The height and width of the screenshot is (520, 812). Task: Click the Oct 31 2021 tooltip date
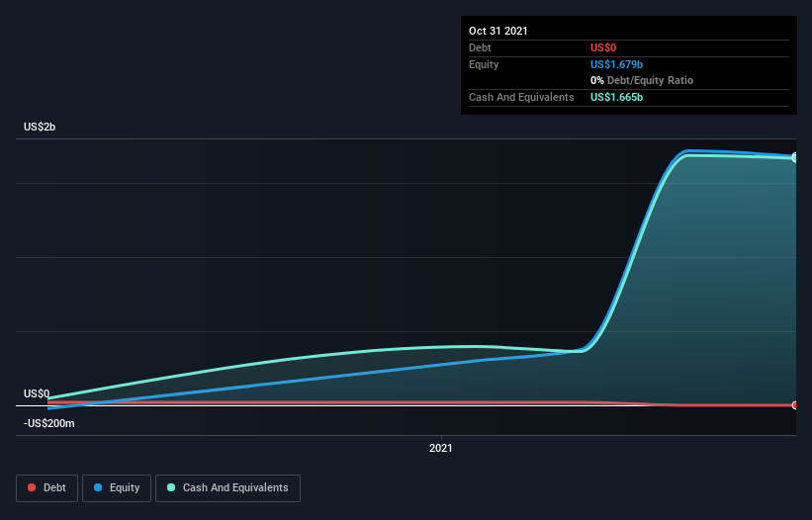[498, 31]
